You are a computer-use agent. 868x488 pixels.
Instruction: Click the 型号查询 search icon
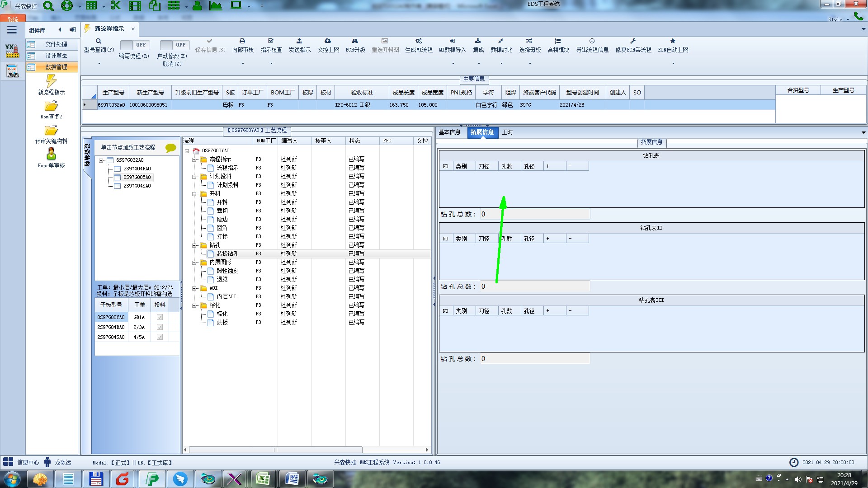99,41
